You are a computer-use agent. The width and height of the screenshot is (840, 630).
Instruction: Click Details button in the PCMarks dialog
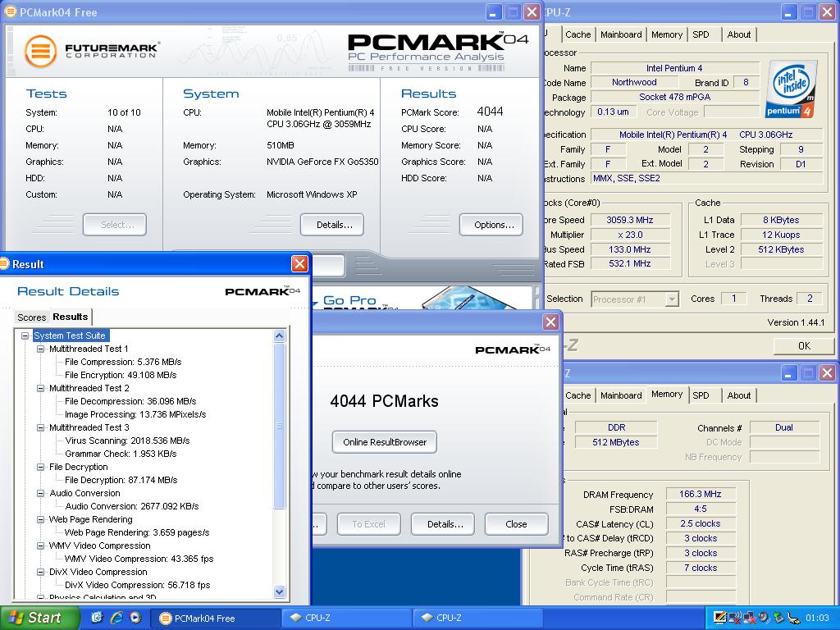(442, 524)
